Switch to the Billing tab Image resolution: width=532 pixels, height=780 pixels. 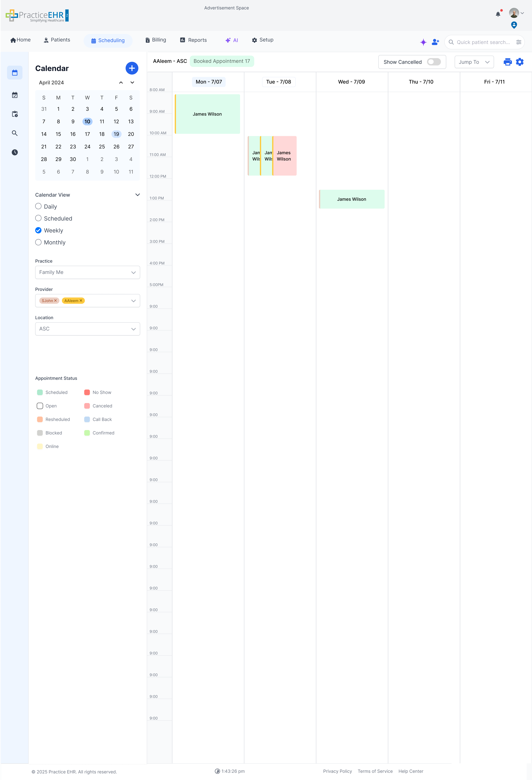(x=156, y=40)
